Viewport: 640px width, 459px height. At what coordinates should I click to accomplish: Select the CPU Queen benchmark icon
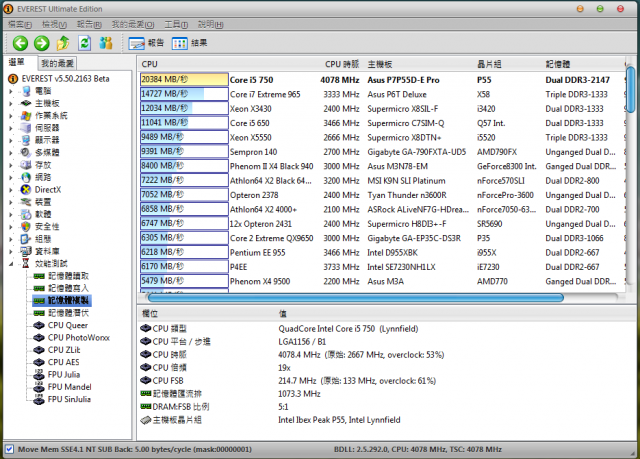pos(39,325)
